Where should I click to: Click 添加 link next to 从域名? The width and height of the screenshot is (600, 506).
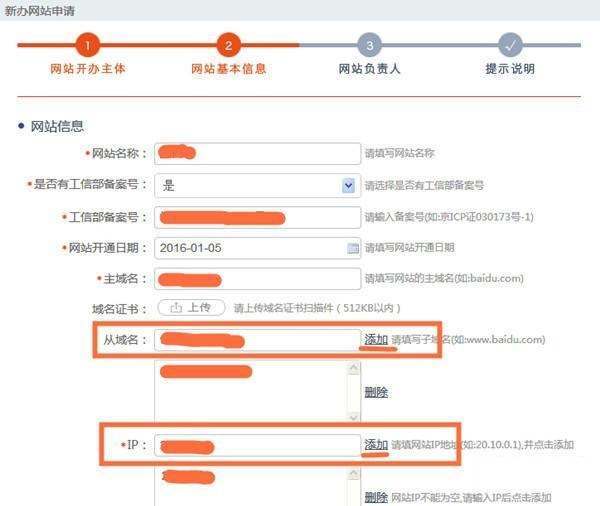click(x=376, y=340)
